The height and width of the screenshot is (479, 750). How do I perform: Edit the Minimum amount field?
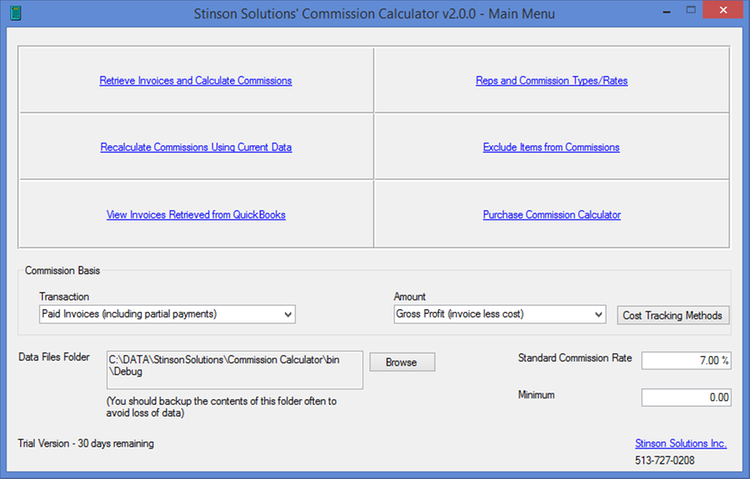click(x=686, y=397)
